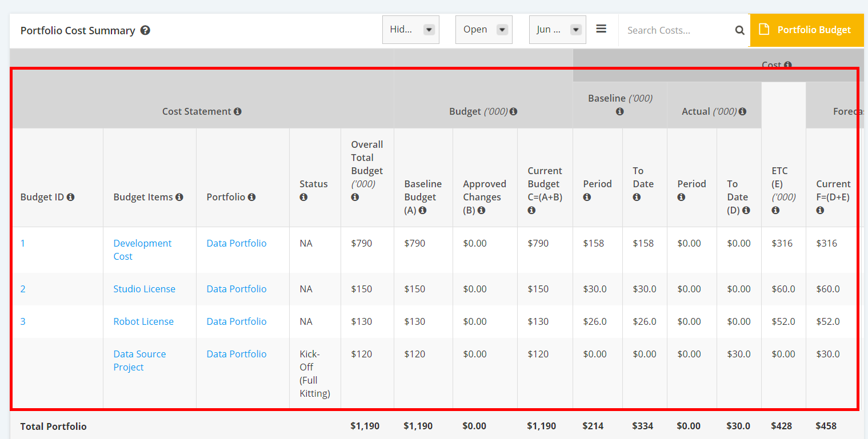Click info icon under Baseline ('000) header
Screen dimensions: 868x439
pos(620,112)
